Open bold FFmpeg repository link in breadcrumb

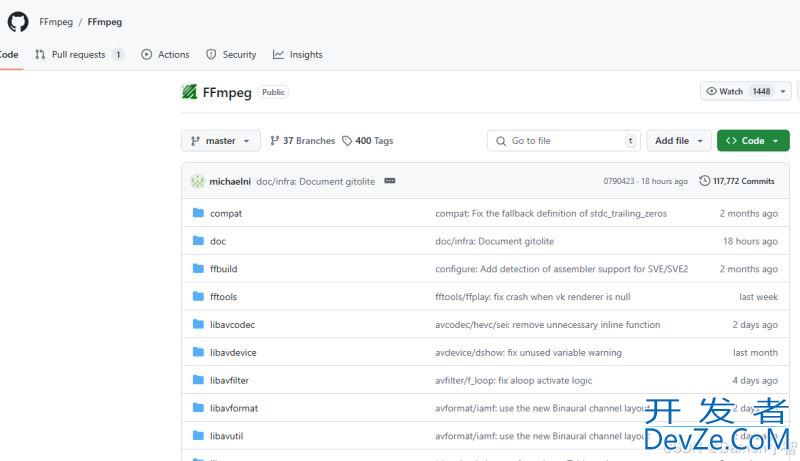pos(105,22)
